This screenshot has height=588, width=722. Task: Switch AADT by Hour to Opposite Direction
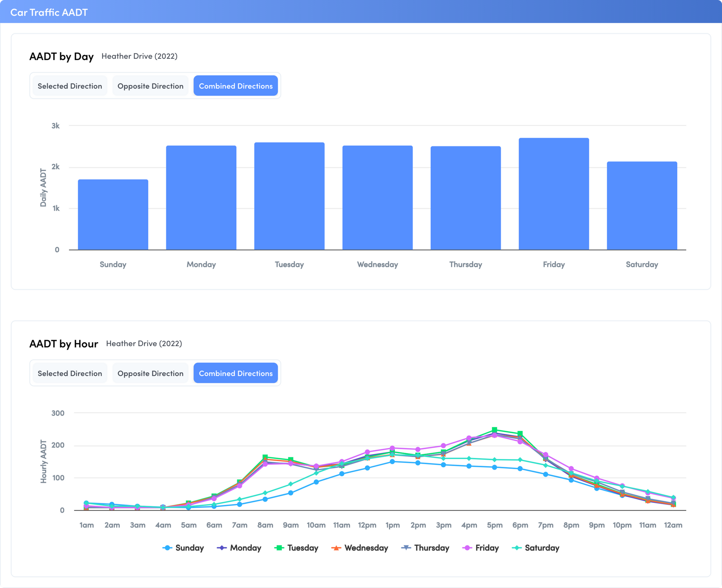[150, 373]
